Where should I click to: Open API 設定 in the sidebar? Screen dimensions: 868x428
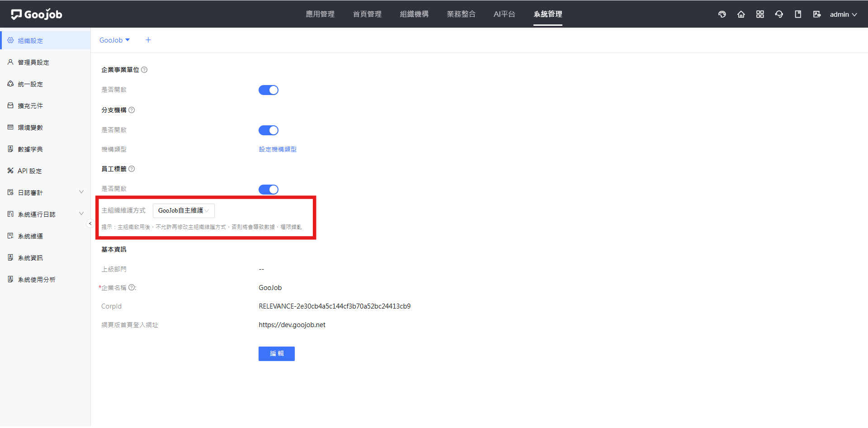(45, 171)
